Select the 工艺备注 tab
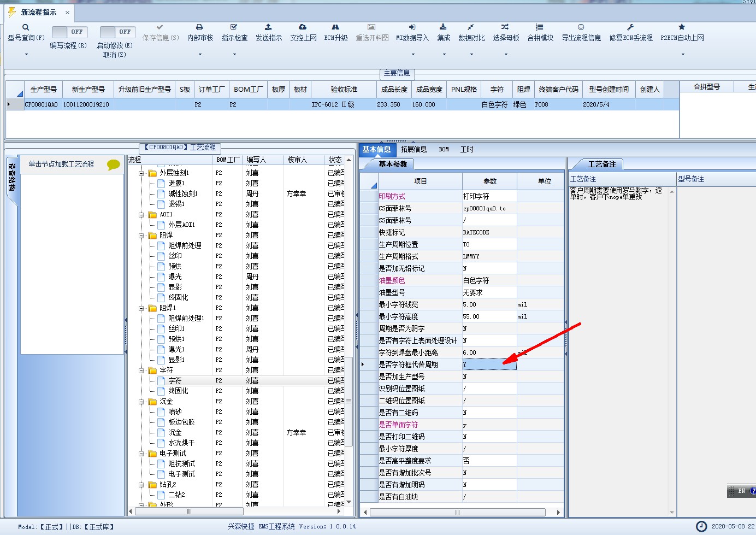This screenshot has height=535, width=756. click(x=601, y=164)
